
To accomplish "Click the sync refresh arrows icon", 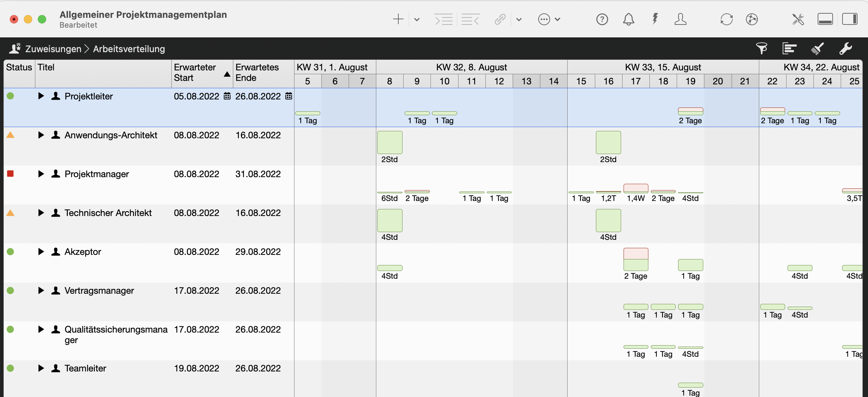I will [726, 19].
